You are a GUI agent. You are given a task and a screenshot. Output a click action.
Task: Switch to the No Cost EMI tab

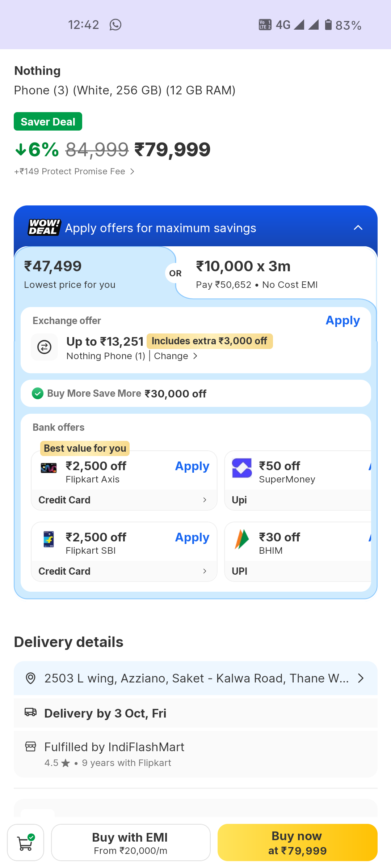[x=275, y=274]
